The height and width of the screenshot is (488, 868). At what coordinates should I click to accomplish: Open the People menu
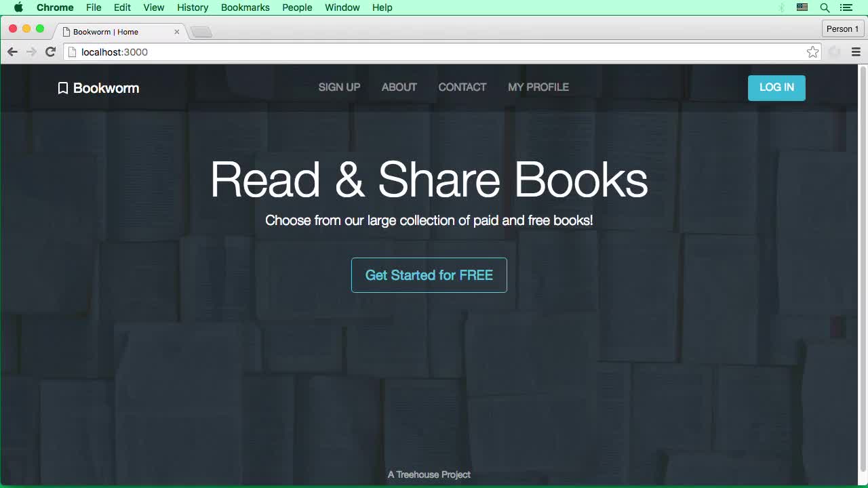click(x=297, y=7)
